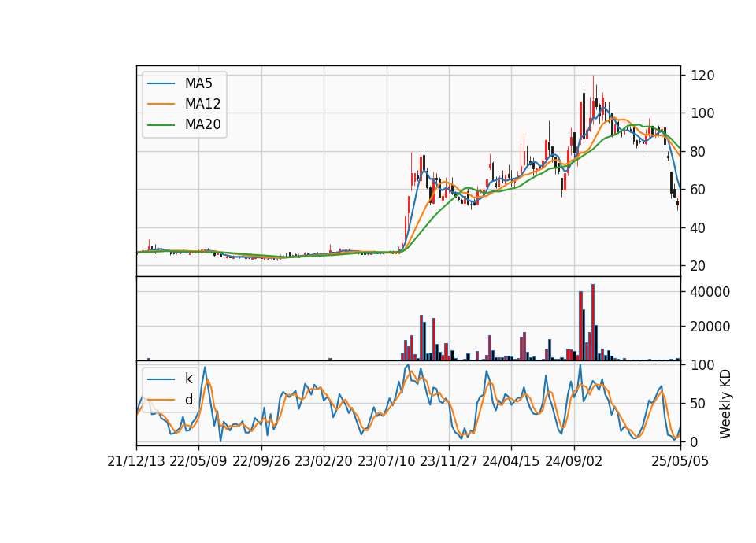Click the k legend label in KD panel
Image resolution: width=756 pixels, height=543 pixels.
(188, 379)
